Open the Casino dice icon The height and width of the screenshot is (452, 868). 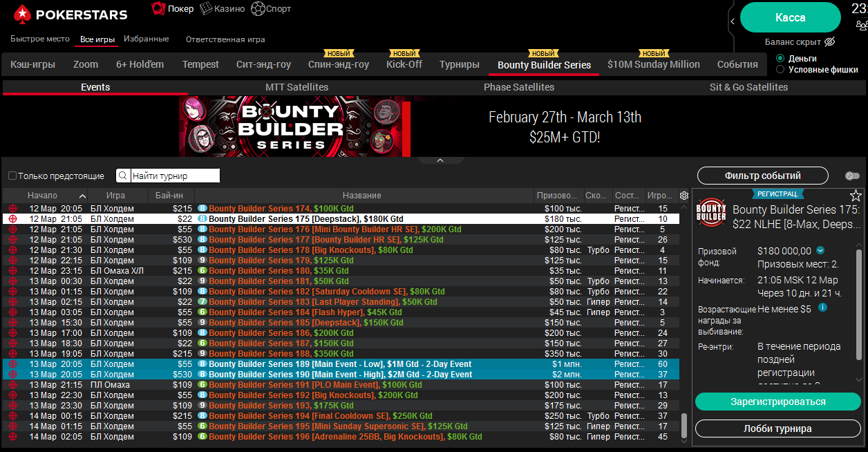[x=206, y=9]
